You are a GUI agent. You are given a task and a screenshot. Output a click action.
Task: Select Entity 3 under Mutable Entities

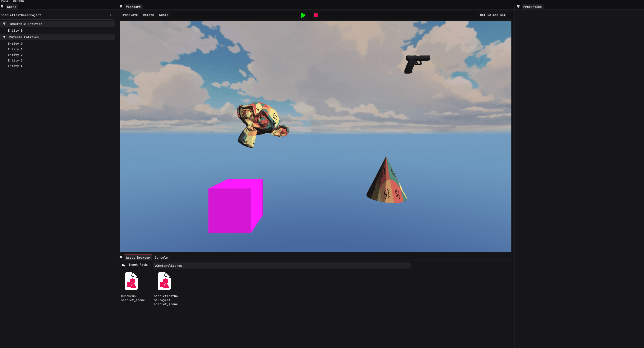tap(15, 60)
